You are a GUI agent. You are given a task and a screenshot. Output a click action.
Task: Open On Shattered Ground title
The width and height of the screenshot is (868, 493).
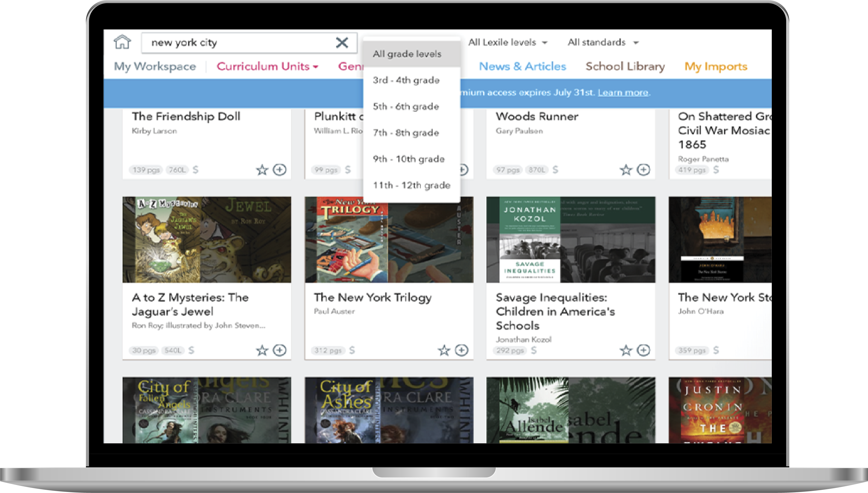coord(725,130)
